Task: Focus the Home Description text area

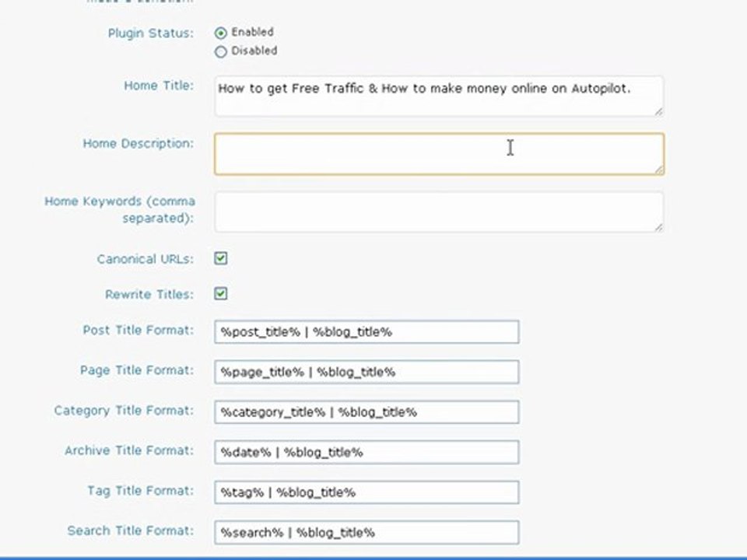Action: [x=439, y=154]
